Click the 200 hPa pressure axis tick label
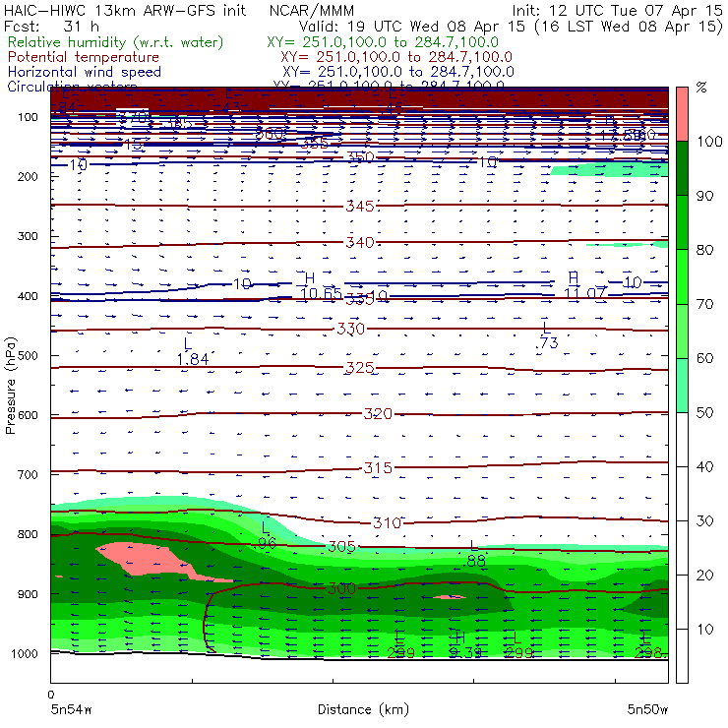728x728 pixels. [x=28, y=176]
